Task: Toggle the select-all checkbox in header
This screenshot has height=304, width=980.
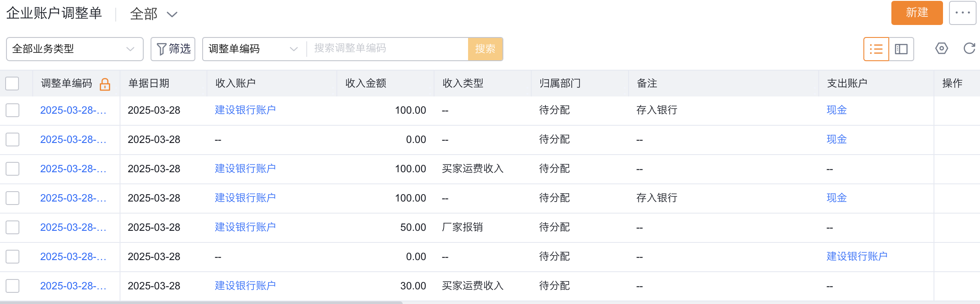Action: (12, 84)
